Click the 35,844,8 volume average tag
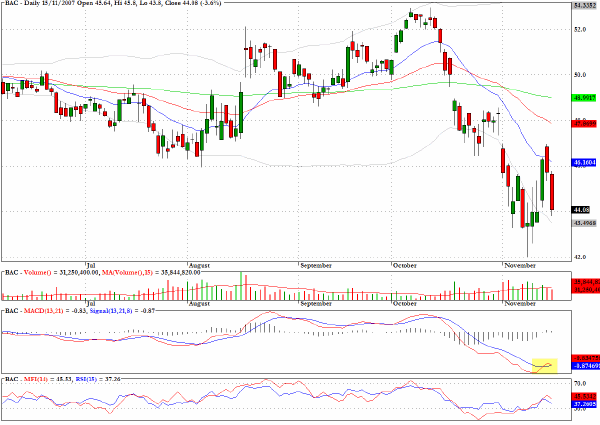 tap(586, 282)
